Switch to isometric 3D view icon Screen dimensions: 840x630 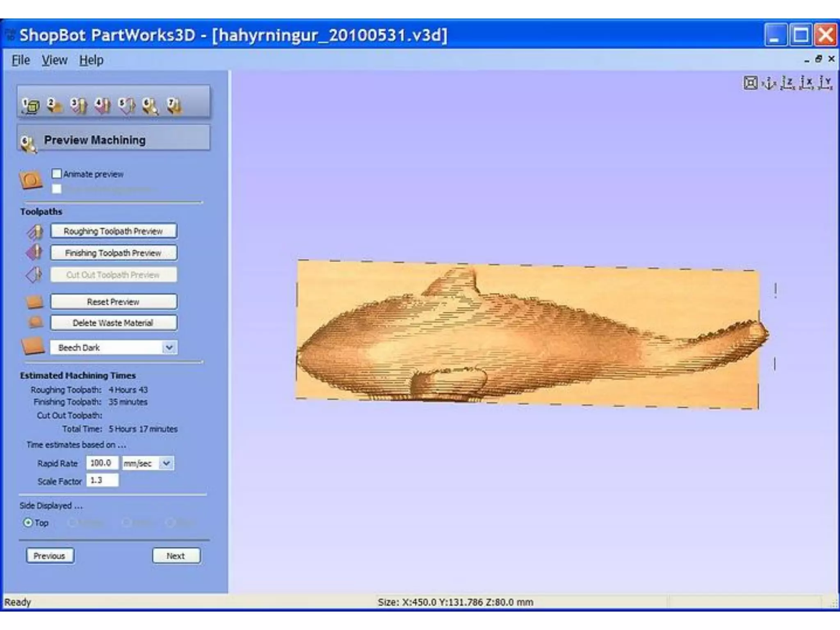coord(769,83)
